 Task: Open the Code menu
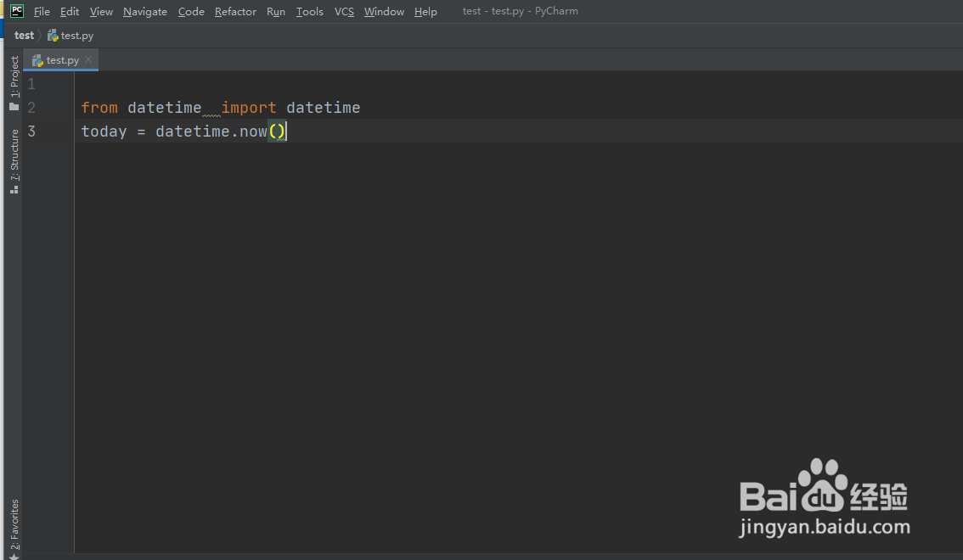(x=191, y=12)
